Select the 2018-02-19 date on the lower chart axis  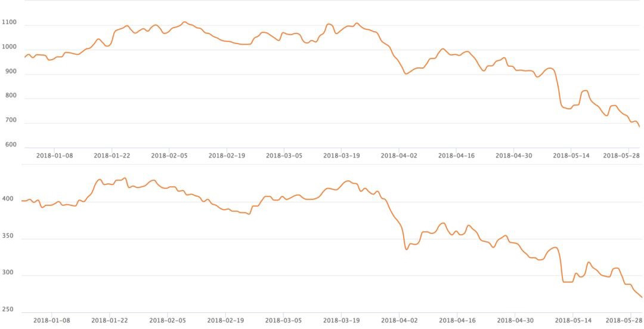tap(225, 320)
